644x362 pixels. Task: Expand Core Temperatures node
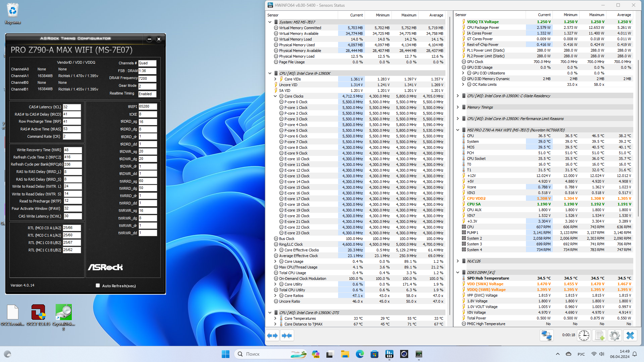click(x=275, y=318)
